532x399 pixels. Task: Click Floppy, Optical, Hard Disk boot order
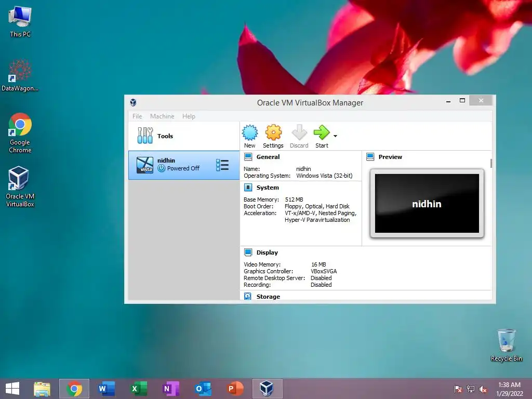click(x=317, y=206)
